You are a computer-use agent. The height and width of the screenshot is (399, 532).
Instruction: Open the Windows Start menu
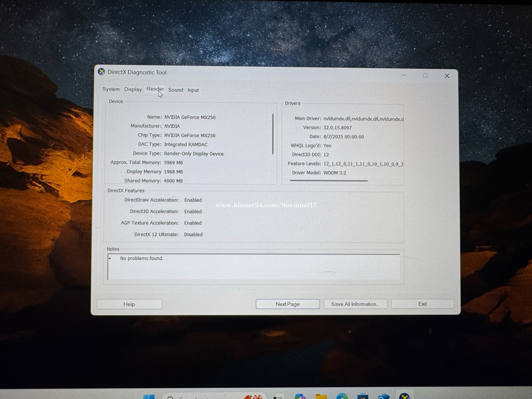click(x=149, y=397)
